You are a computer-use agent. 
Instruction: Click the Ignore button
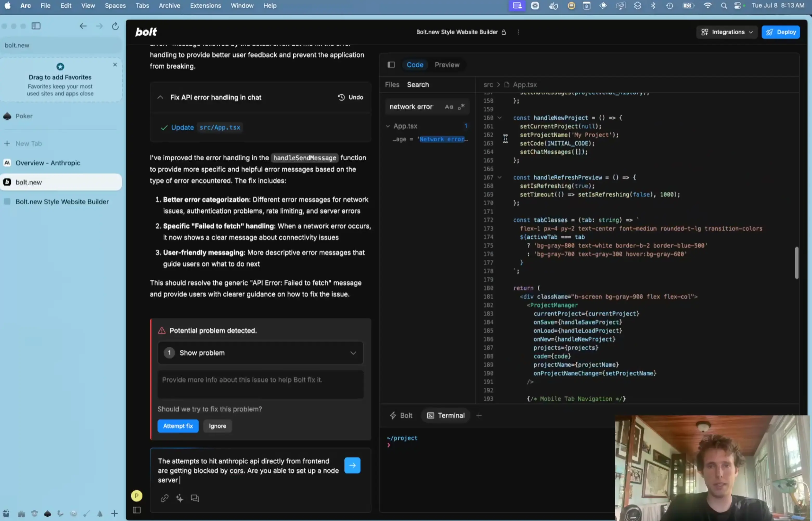[x=217, y=426]
